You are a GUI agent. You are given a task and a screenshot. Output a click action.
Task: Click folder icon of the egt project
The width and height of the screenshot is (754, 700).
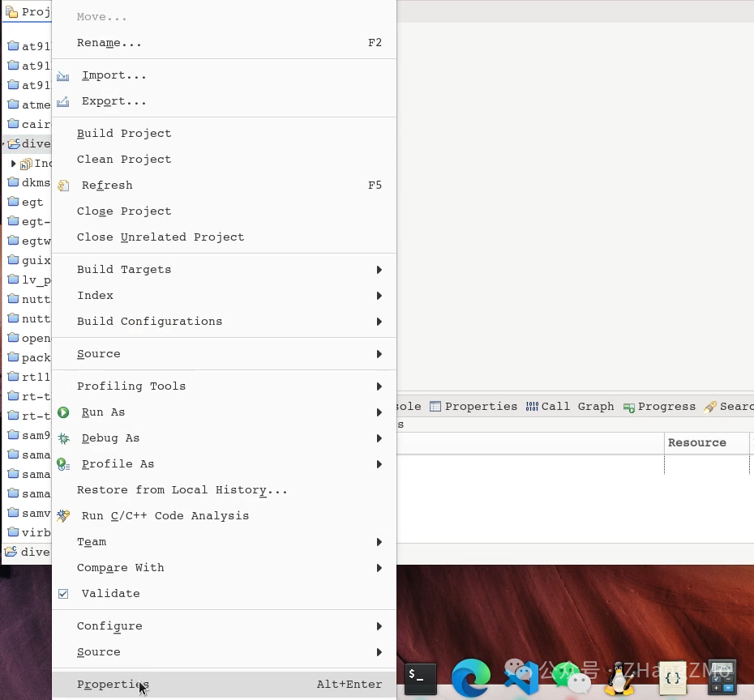[x=14, y=202]
